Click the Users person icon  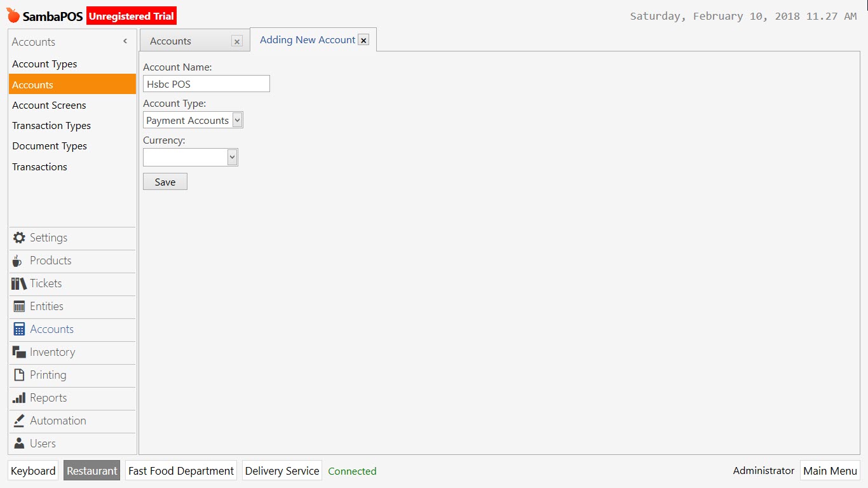(x=19, y=444)
